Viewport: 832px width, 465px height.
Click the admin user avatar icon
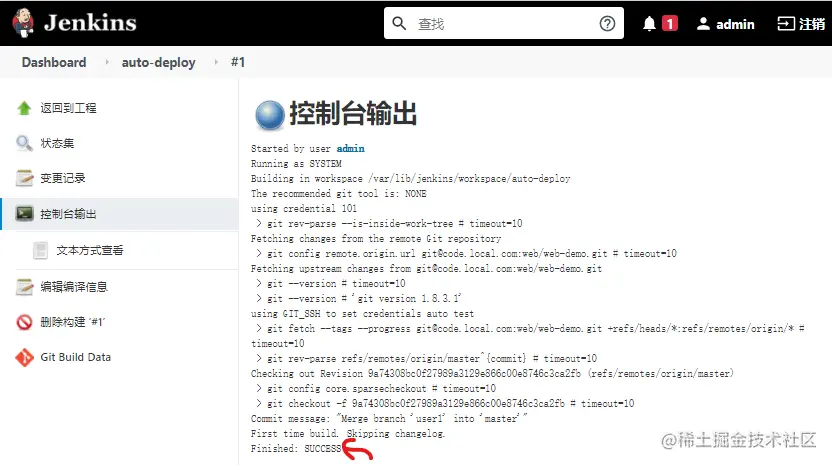(703, 24)
